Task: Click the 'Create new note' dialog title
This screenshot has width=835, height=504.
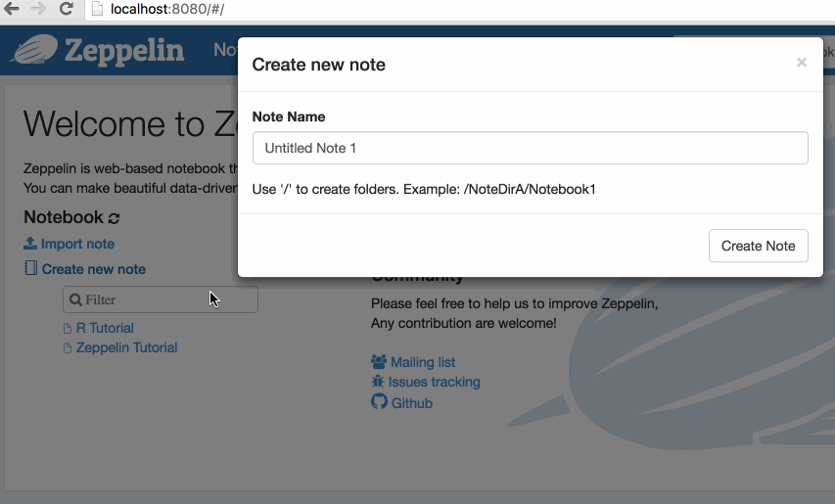Action: tap(318, 65)
